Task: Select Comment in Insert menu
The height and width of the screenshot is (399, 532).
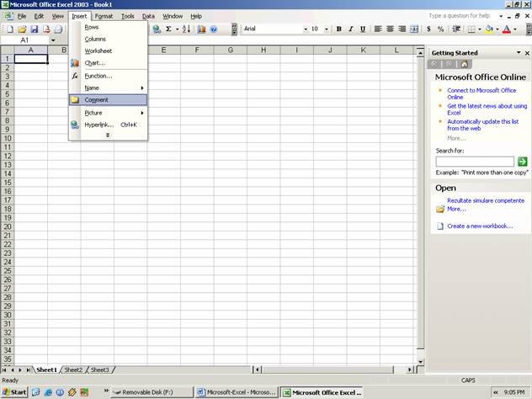Action: (108, 99)
